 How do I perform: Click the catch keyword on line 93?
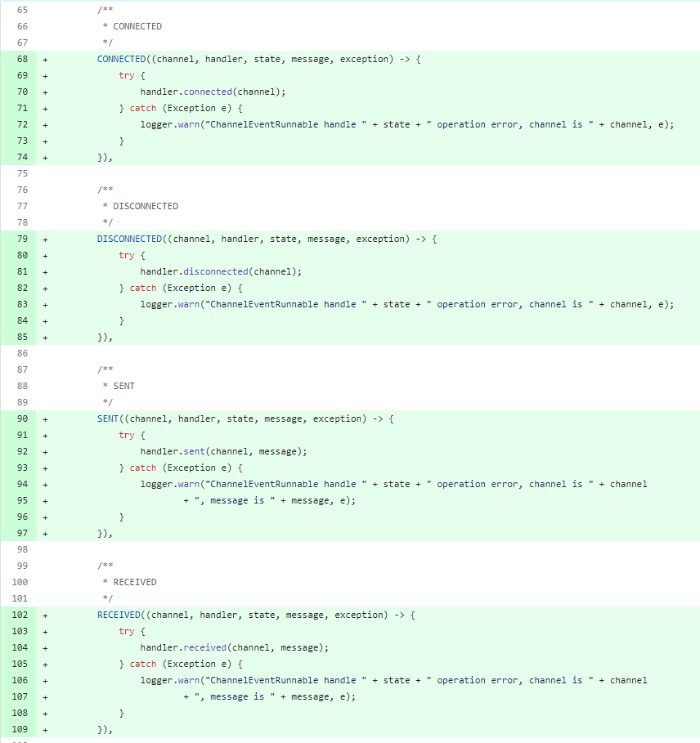tap(142, 468)
